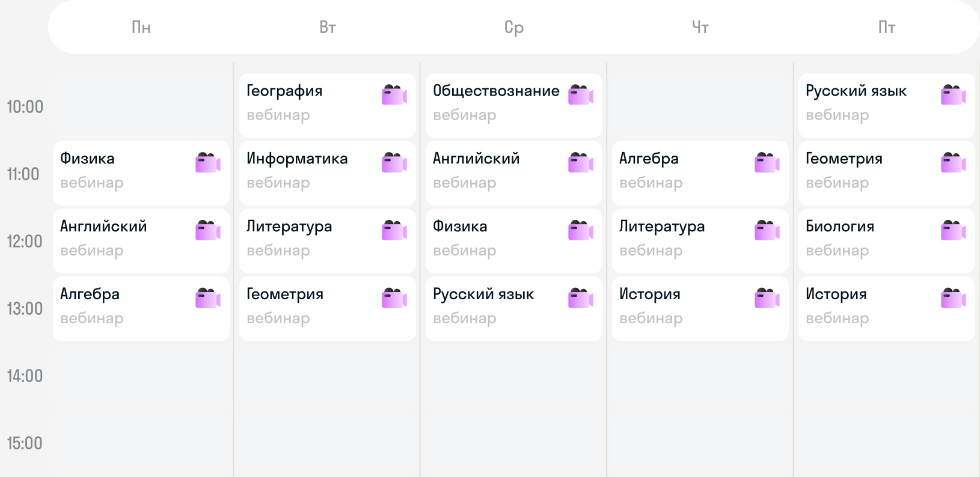Click camera icon on Monday Английский card
This screenshot has width=980, height=477.
pyautogui.click(x=208, y=231)
